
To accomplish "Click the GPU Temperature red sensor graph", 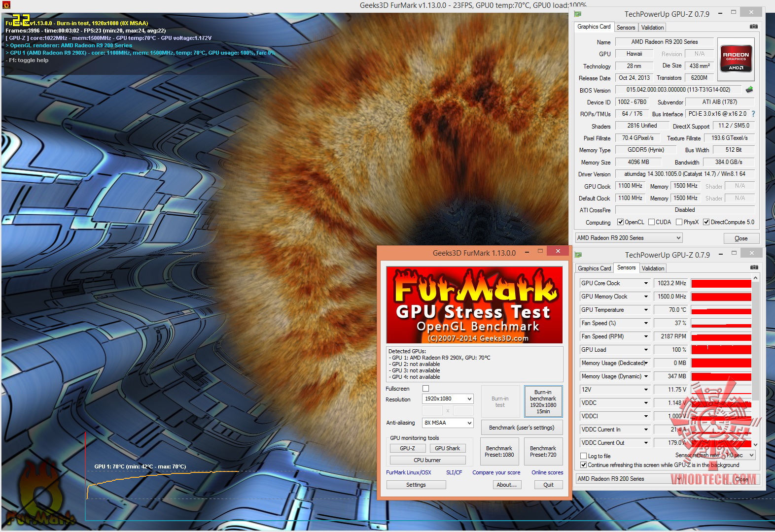I will click(x=721, y=310).
